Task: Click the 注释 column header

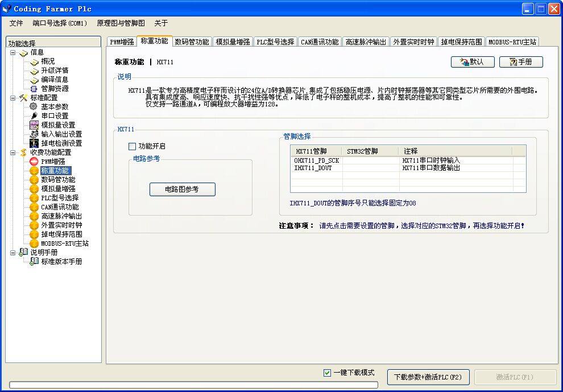Action: [456, 151]
